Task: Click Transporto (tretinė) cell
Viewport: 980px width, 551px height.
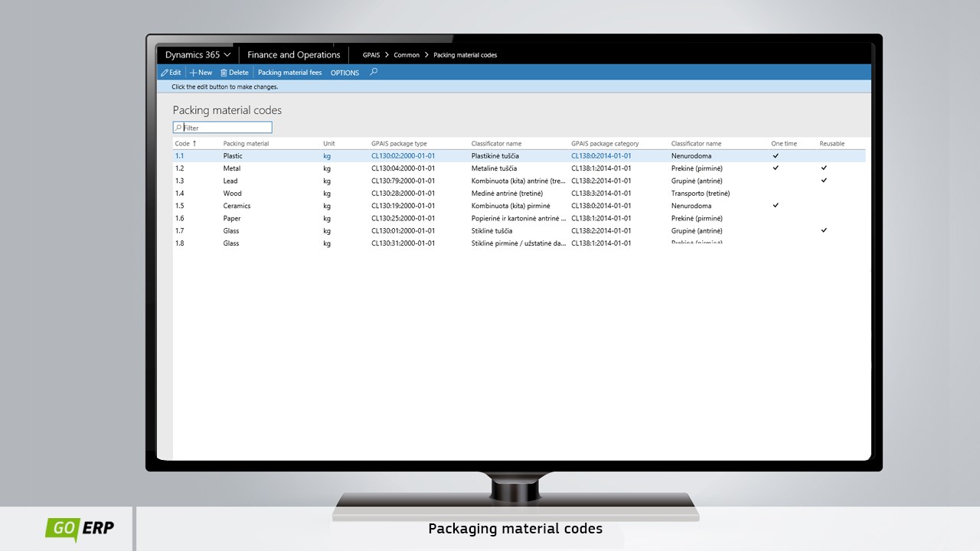Action: 701,194
